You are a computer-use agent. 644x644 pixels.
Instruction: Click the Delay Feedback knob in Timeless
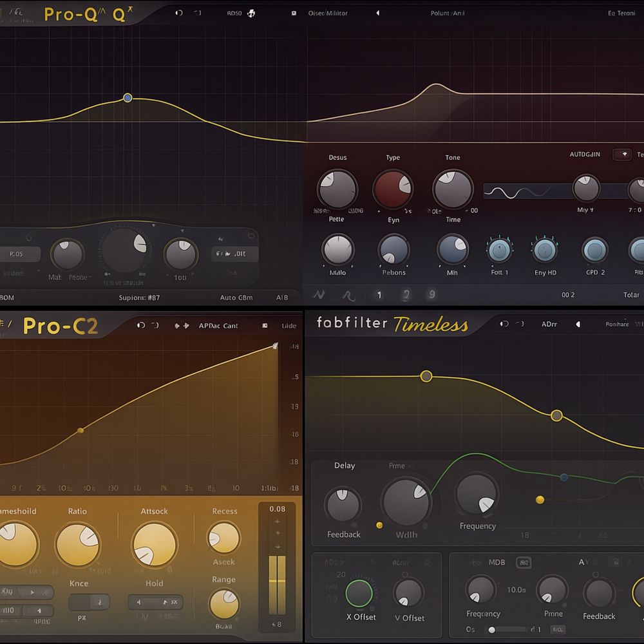coord(343,505)
